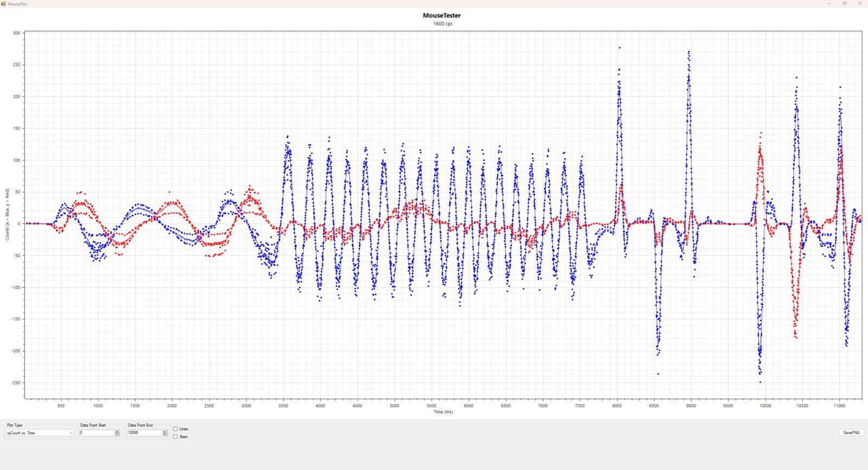Enable the Lines checkbox

pyautogui.click(x=175, y=429)
